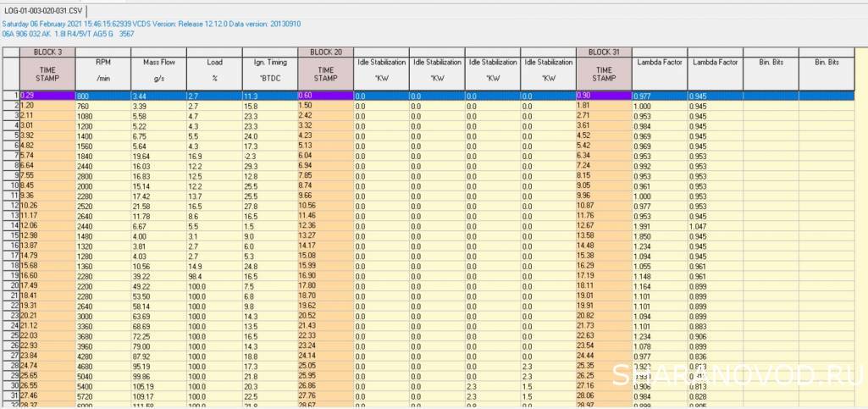Click the BLOCK 20 group header
Viewport: 868px width, 409px height.
pyautogui.click(x=325, y=52)
